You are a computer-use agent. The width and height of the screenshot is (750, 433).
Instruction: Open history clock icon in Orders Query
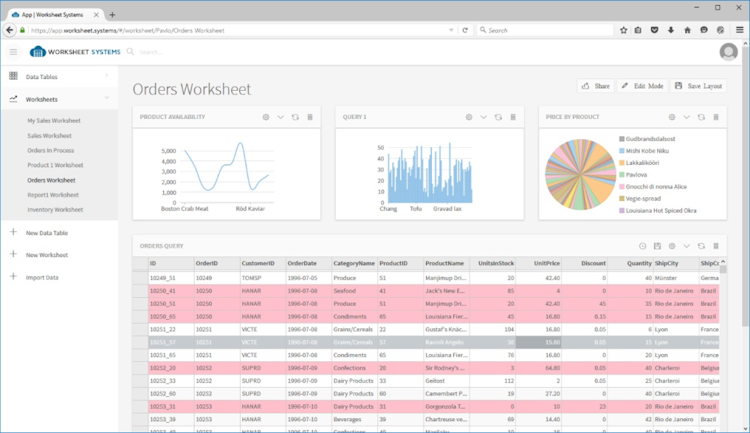pyautogui.click(x=642, y=246)
